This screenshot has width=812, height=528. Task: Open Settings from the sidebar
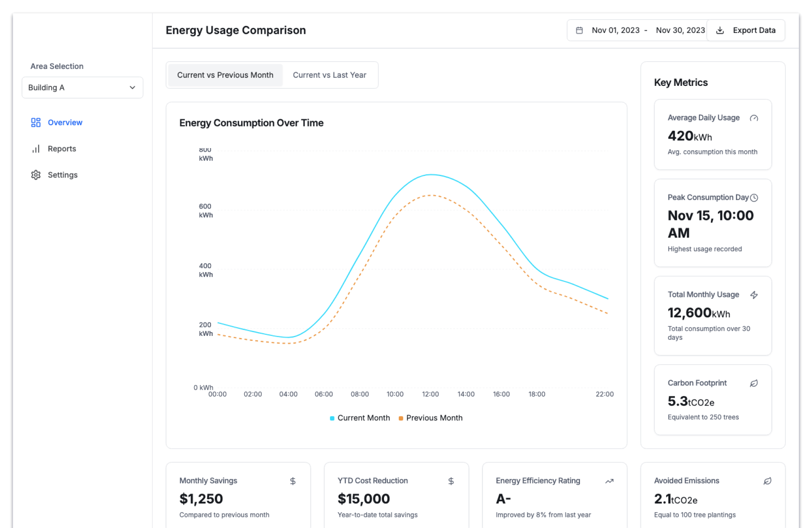(62, 175)
